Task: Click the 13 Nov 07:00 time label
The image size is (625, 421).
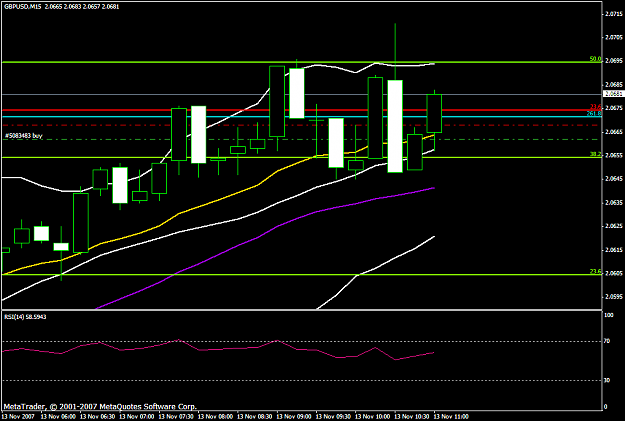Action: (x=137, y=416)
